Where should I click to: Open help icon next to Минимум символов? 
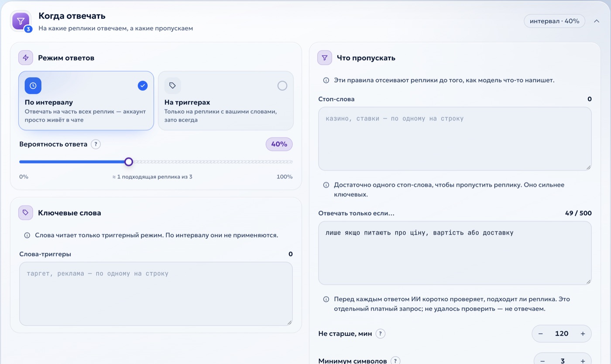(395, 361)
